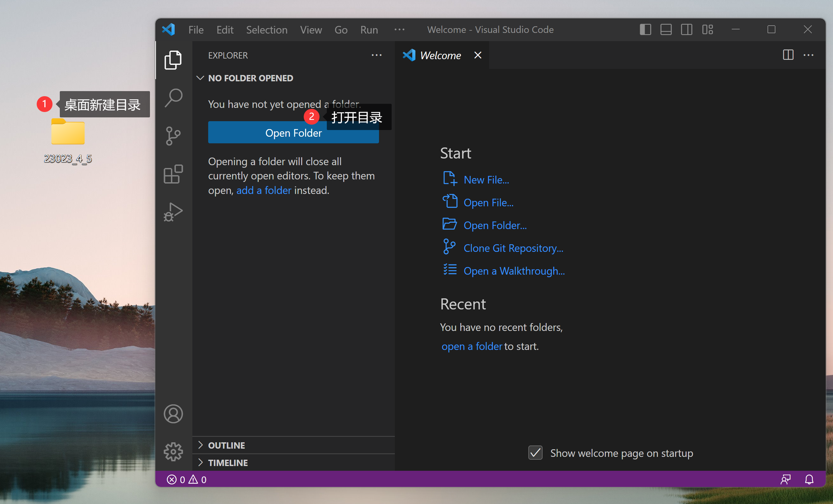Uncheck Show welcome page on startup

click(536, 453)
